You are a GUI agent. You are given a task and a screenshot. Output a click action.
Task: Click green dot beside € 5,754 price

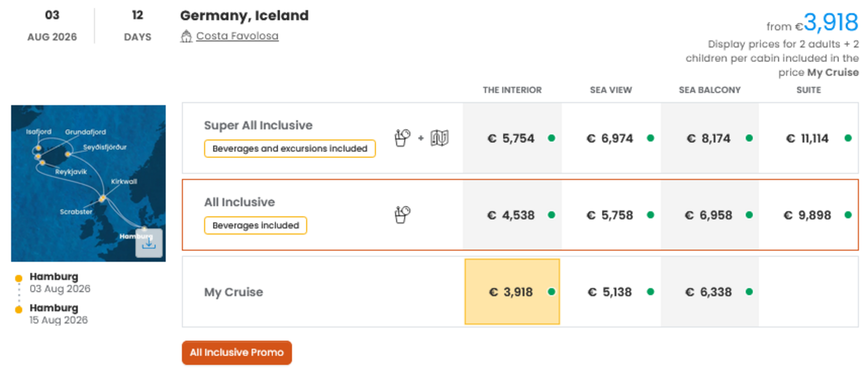tap(551, 138)
